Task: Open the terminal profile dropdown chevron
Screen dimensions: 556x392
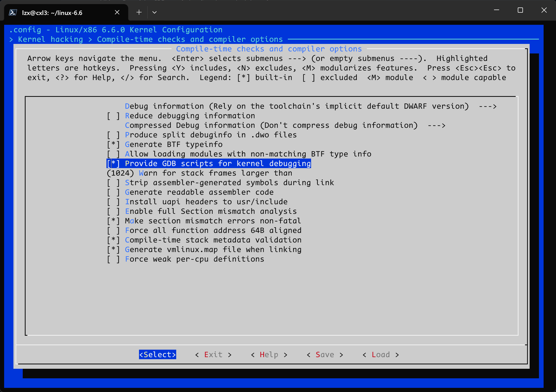Action: point(155,12)
